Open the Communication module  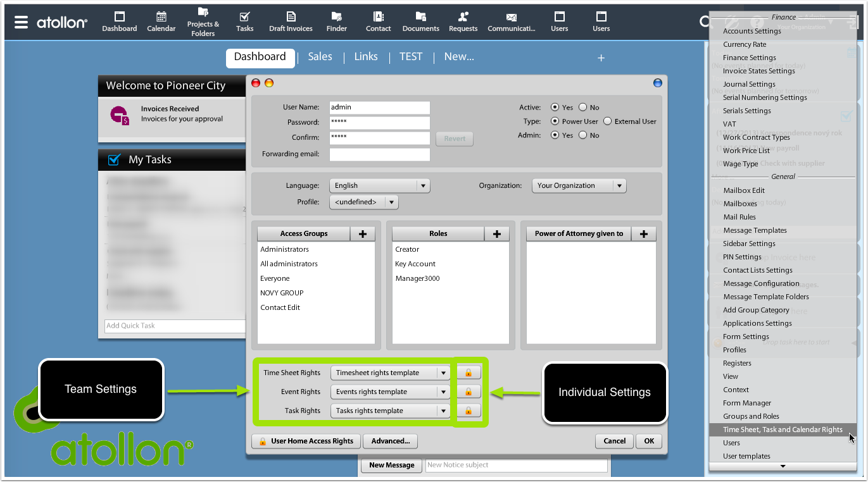tap(512, 22)
